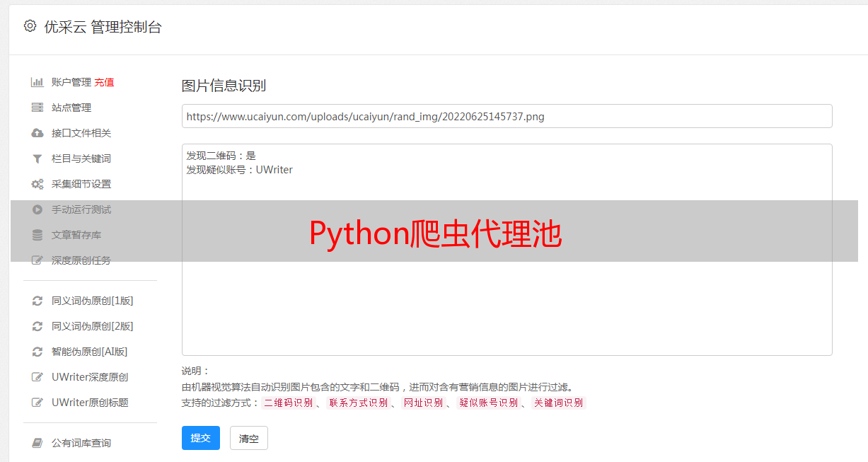Click the gear icon beside 优采云 管理控制台
This screenshot has width=868, height=462.
30,26
